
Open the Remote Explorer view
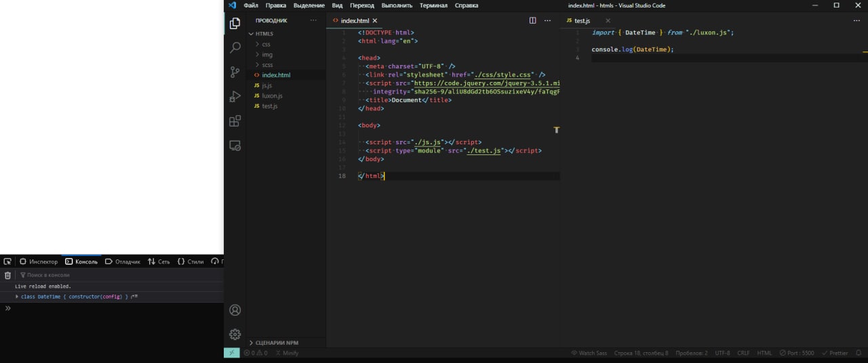click(235, 146)
